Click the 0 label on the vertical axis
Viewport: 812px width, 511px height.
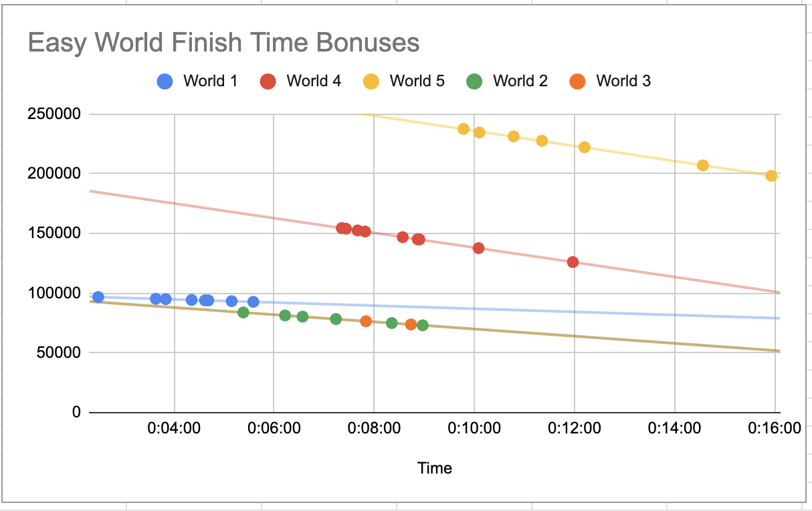click(76, 413)
